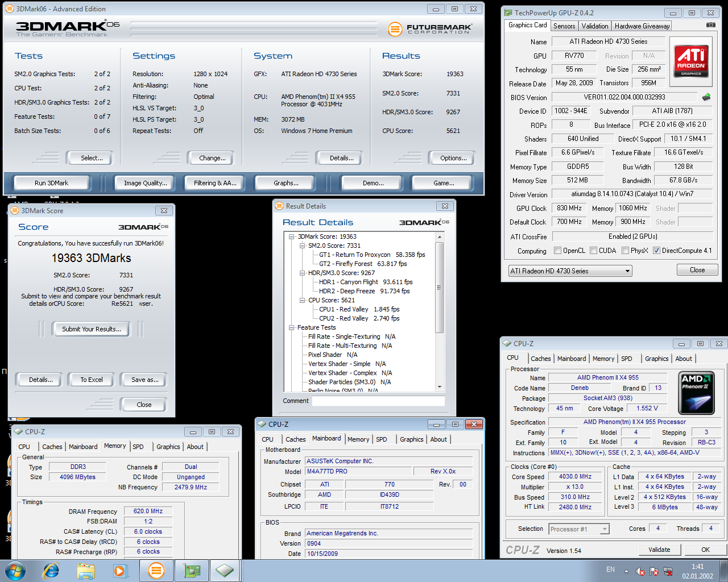Click the Futuremark Corporation logo
728x582 pixels.
[430, 28]
